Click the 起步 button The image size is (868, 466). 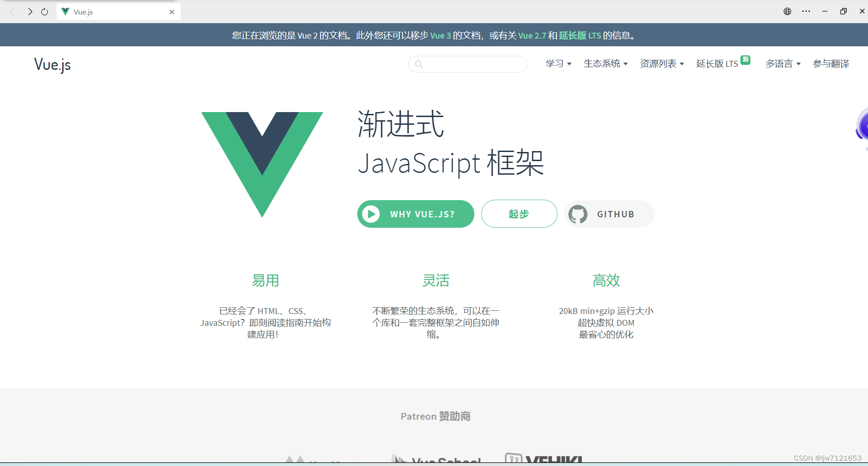click(519, 214)
